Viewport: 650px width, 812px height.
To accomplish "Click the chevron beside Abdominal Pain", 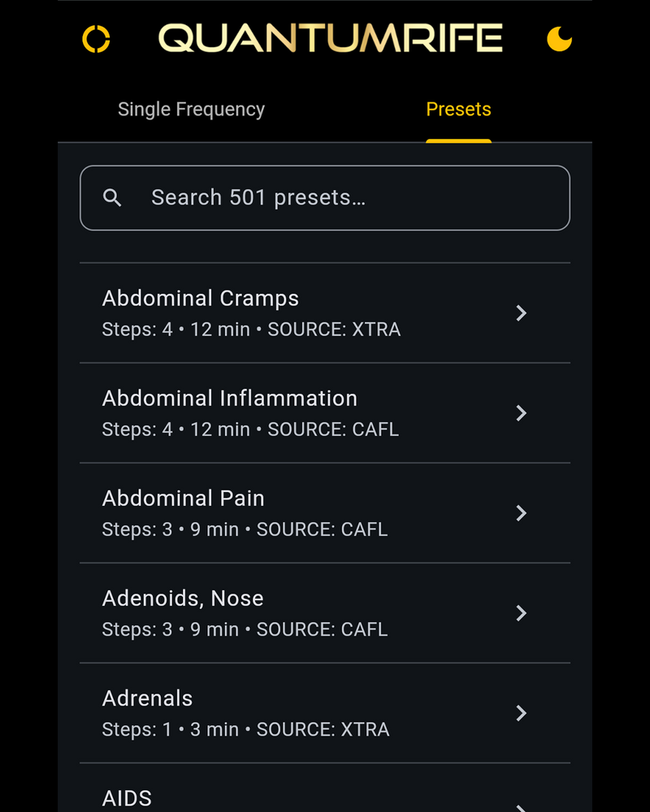I will click(x=522, y=513).
